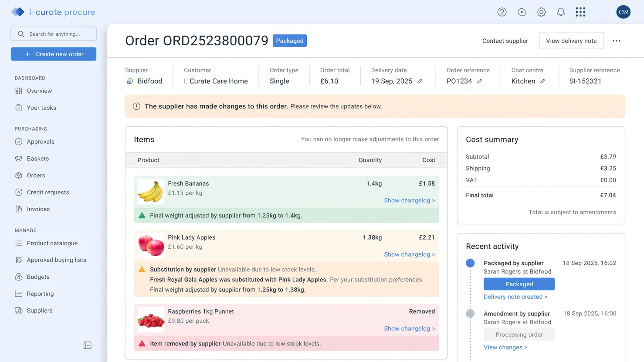The width and height of the screenshot is (644, 362).
Task: Open settings gear icon
Action: tap(541, 12)
